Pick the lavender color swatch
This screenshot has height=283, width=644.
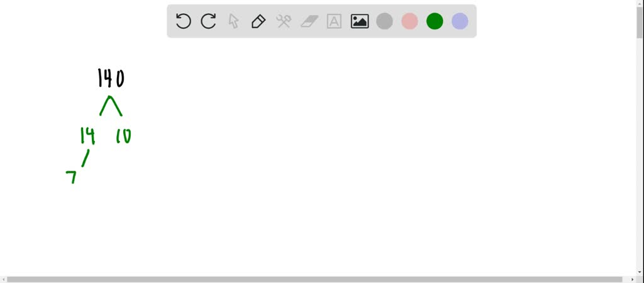tap(460, 21)
